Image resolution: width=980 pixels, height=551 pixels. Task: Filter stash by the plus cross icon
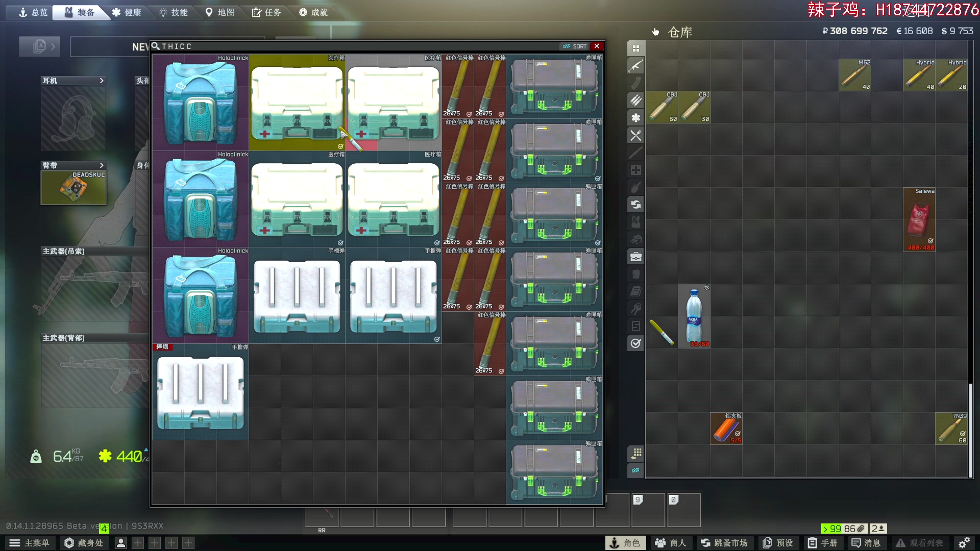(635, 170)
